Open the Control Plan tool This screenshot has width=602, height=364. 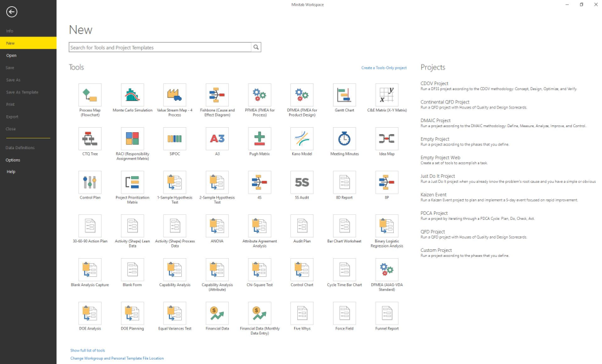point(90,183)
